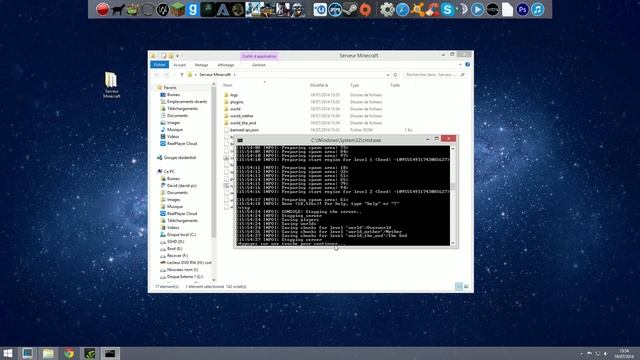Open the Serveur Minecraft desktop folder icon
Screen dimensions: 640x360
pos(111,84)
